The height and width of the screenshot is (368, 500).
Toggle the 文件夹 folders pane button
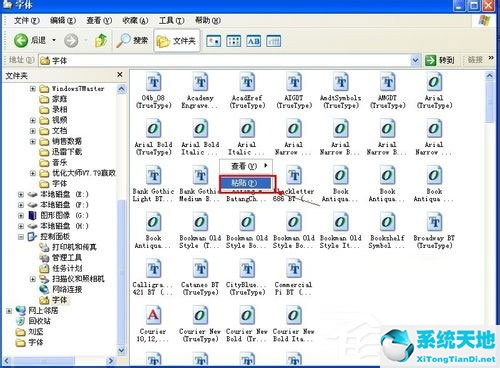click(x=177, y=41)
